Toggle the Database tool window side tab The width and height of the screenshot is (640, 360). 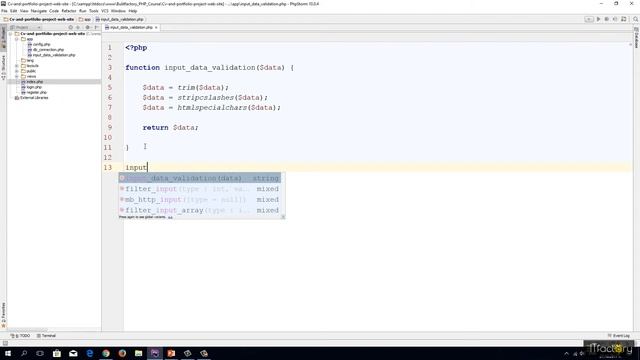point(636,38)
